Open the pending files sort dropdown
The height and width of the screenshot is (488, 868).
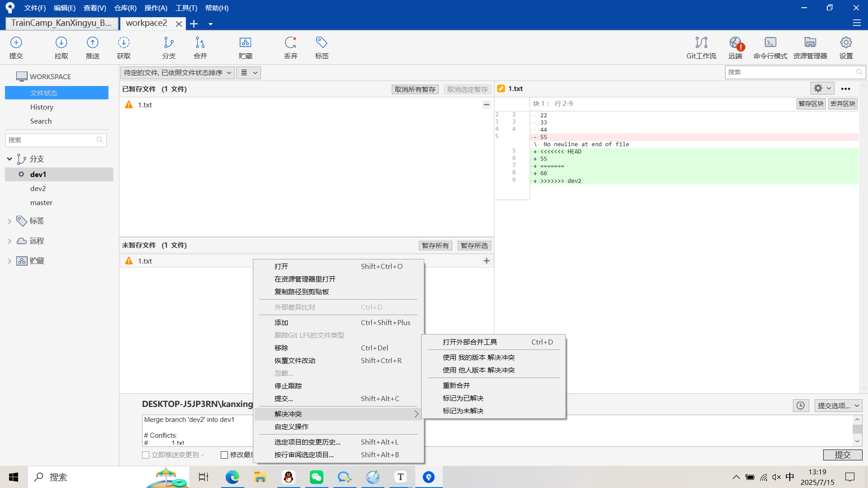click(177, 72)
